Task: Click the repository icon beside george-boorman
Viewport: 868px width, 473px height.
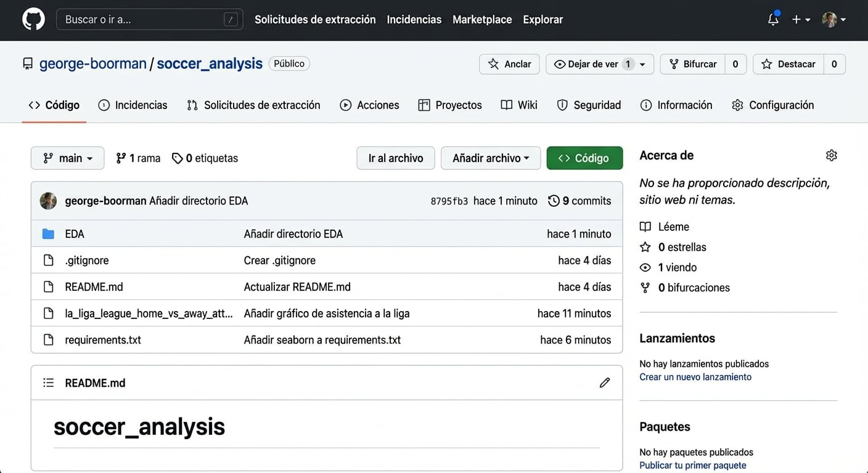Action: pos(28,64)
